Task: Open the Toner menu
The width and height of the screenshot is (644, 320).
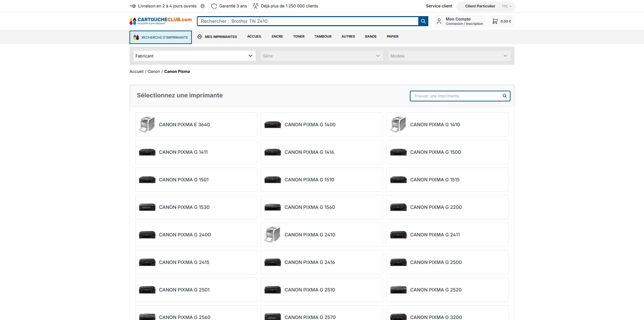Action: pos(299,37)
